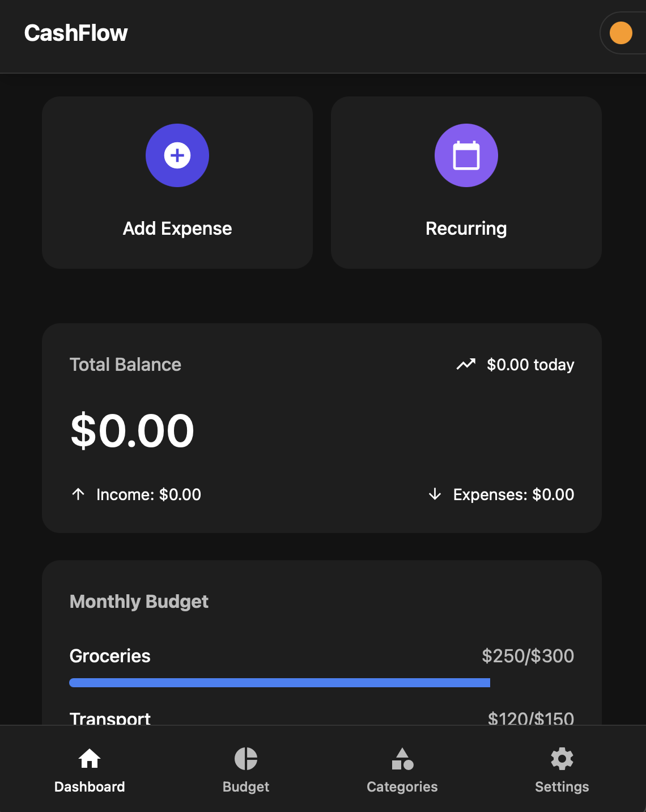Click the Groceries blue progress bar

279,683
